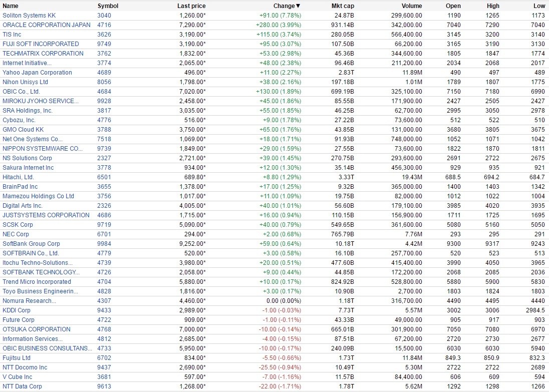
Task: Click ticker symbol 4716
Action: tap(104, 25)
